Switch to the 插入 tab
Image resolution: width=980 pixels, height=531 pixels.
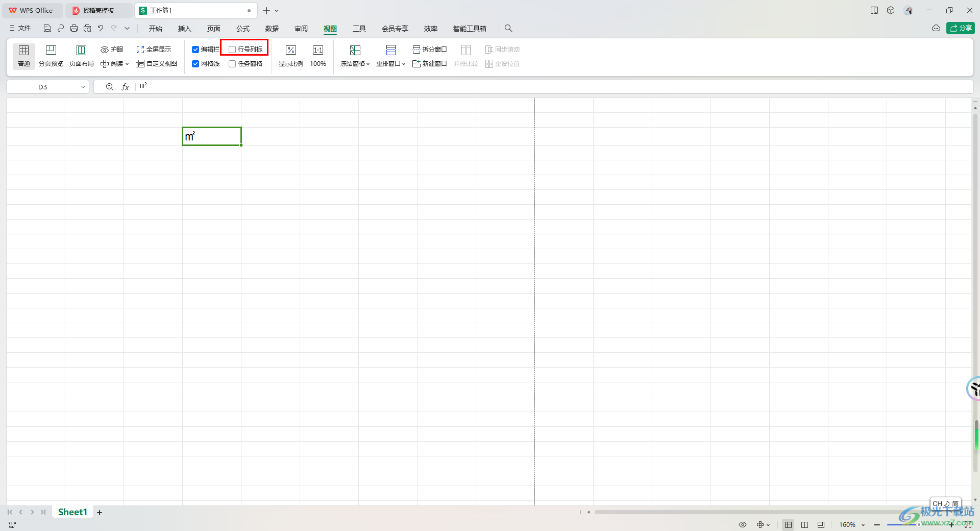click(184, 29)
